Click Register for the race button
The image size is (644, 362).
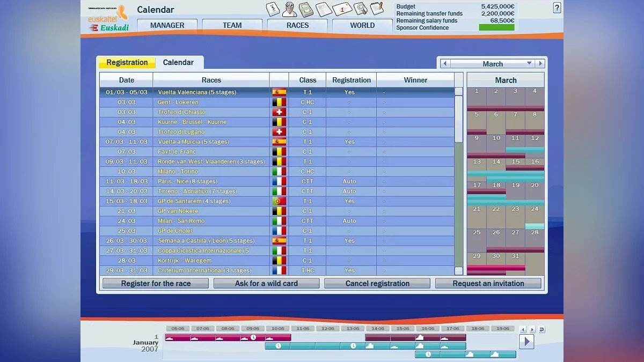tap(156, 283)
